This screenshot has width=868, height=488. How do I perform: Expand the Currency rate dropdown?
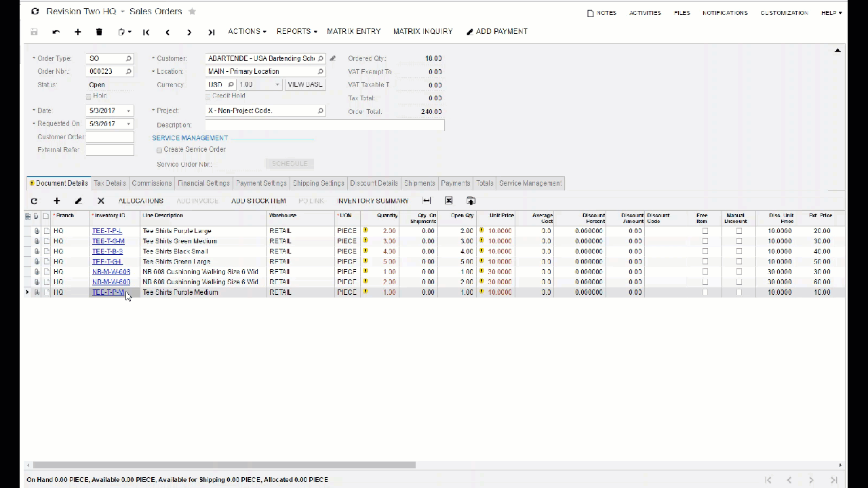[x=277, y=84]
